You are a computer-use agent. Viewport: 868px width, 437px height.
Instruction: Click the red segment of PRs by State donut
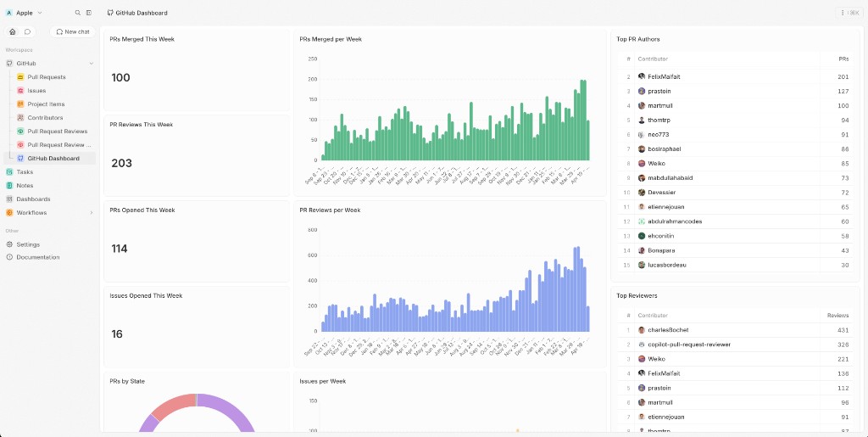(173, 407)
